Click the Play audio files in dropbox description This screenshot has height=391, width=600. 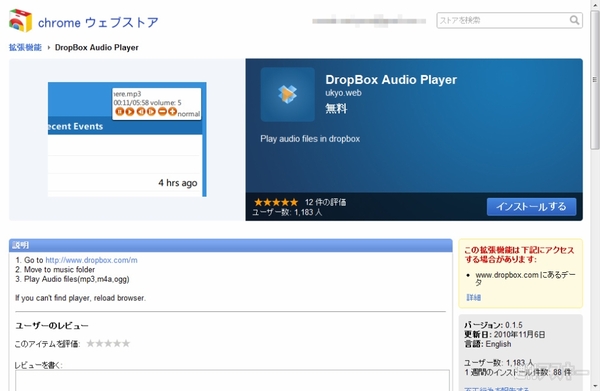click(x=310, y=138)
